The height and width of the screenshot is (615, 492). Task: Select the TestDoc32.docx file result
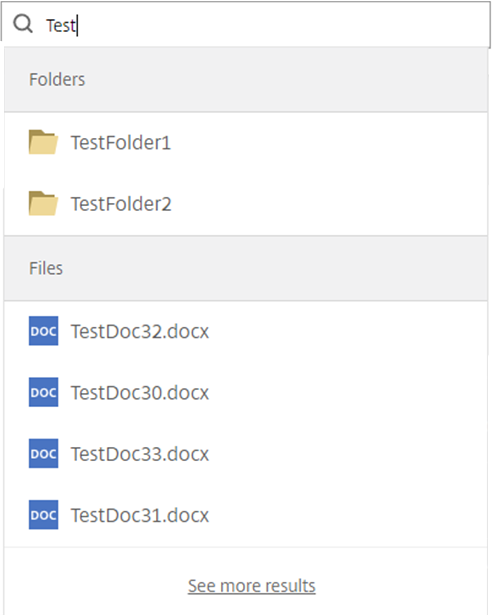coord(246,331)
